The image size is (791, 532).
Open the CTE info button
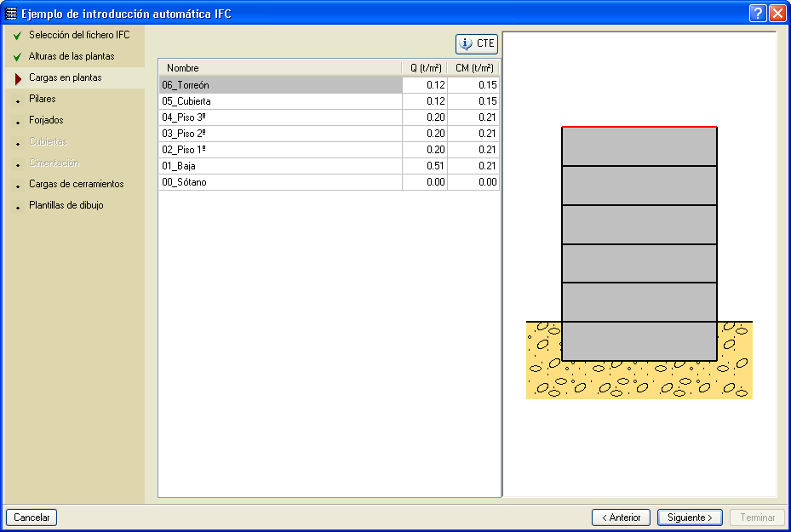point(477,44)
